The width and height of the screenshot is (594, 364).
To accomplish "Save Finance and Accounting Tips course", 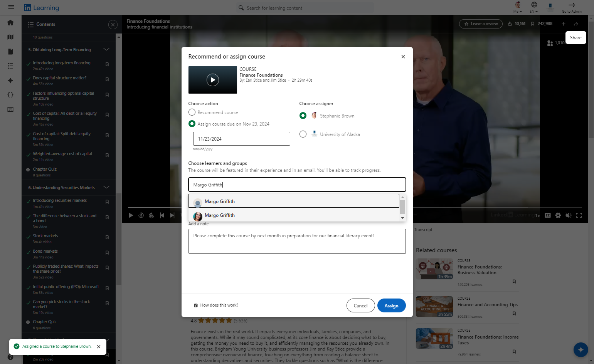I will pos(514,314).
